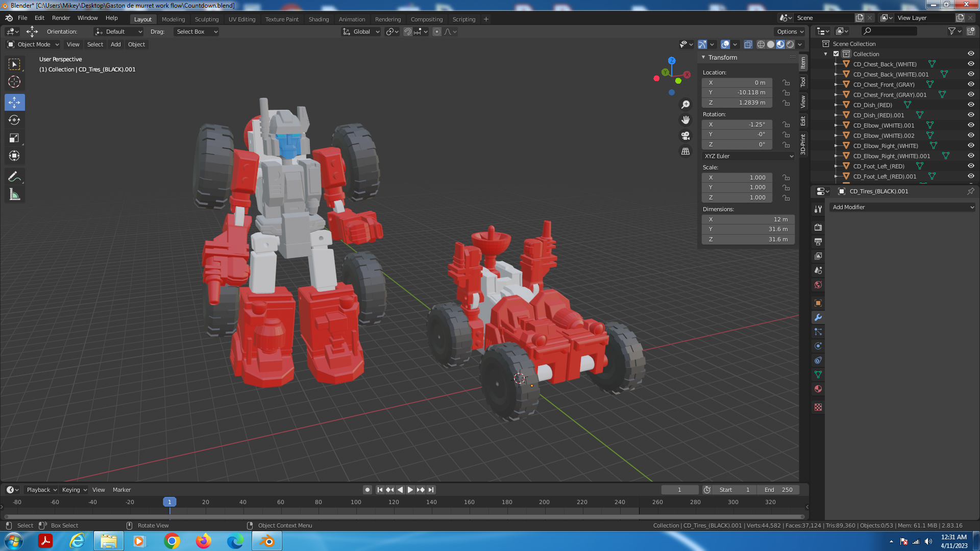Open Texture properties checker icon

818,407
